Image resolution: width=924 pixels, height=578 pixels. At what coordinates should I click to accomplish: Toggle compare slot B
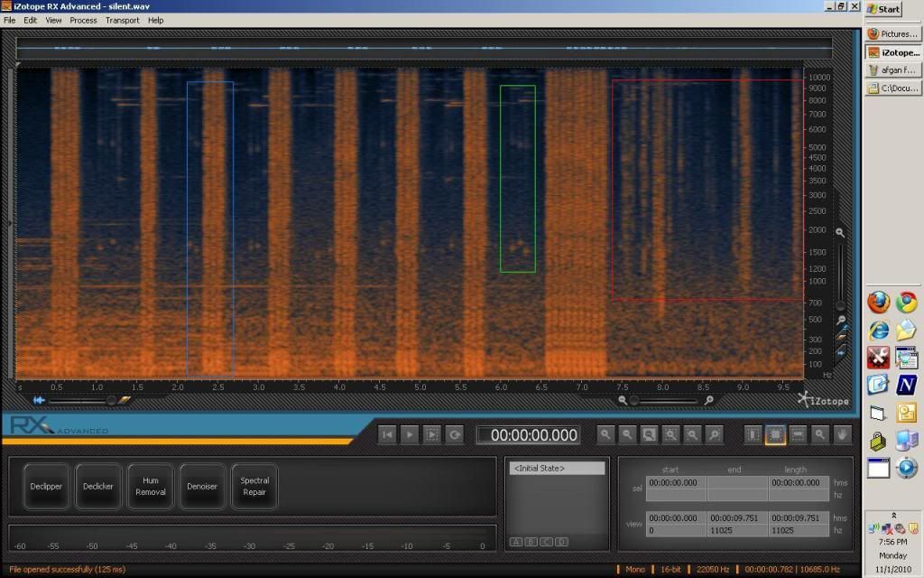click(x=531, y=542)
